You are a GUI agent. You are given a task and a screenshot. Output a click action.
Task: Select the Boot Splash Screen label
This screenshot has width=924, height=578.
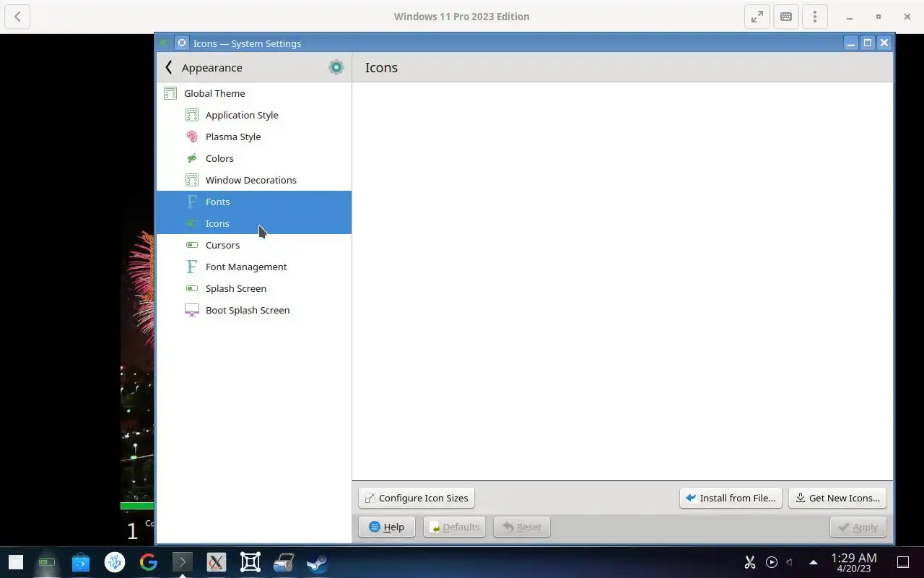tap(248, 310)
